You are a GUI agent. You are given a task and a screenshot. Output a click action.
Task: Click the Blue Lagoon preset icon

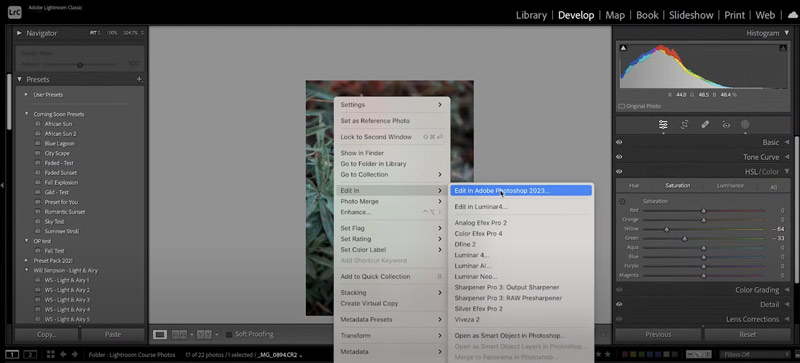(x=38, y=143)
